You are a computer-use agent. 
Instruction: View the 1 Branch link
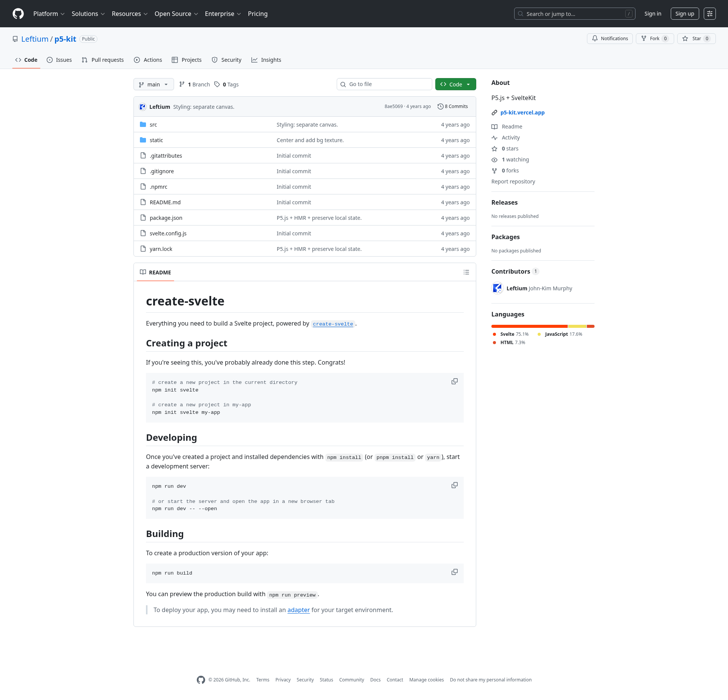[x=195, y=85]
